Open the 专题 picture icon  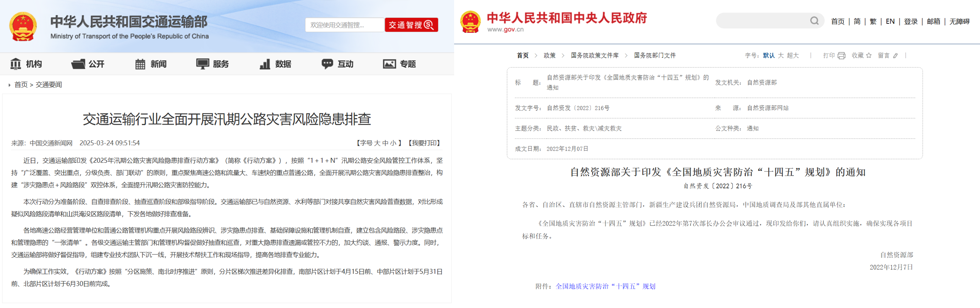pos(389,64)
